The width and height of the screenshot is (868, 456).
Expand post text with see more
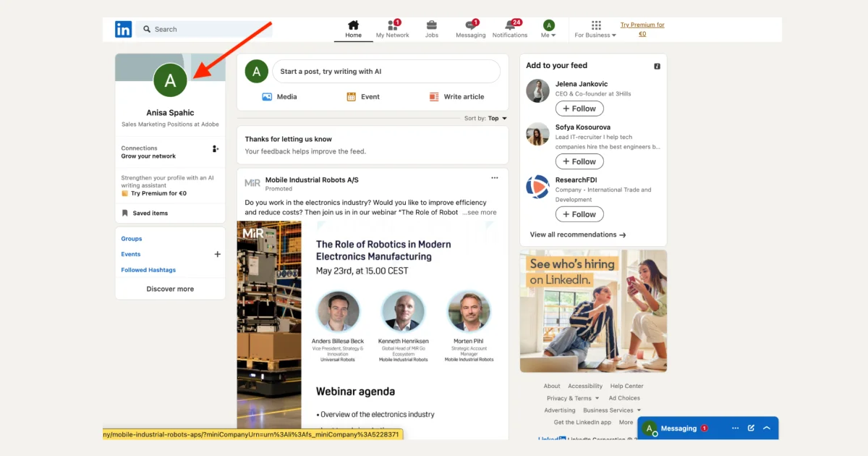[480, 212]
